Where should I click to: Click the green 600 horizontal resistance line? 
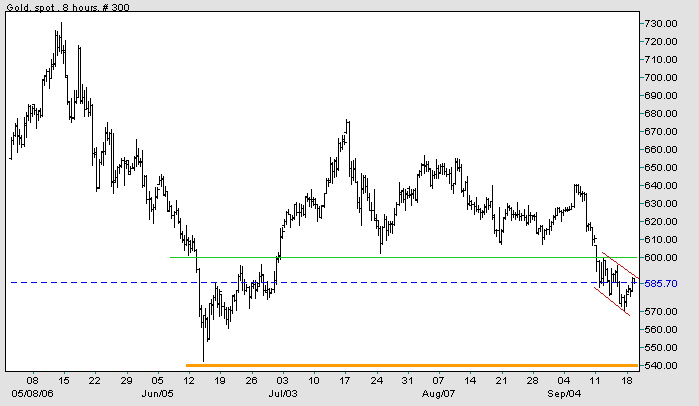405,257
